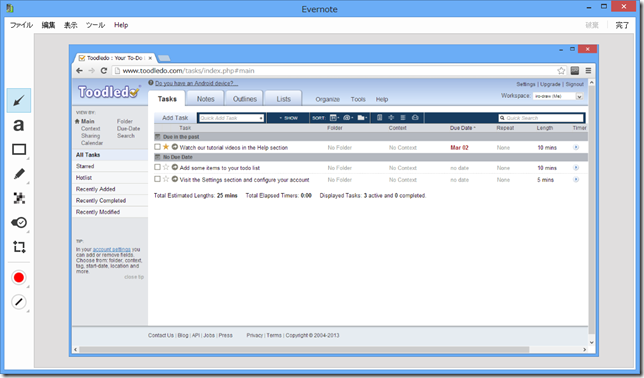This screenshot has height=378, width=644.
Task: Open the Evernote Help menu
Action: tap(121, 25)
